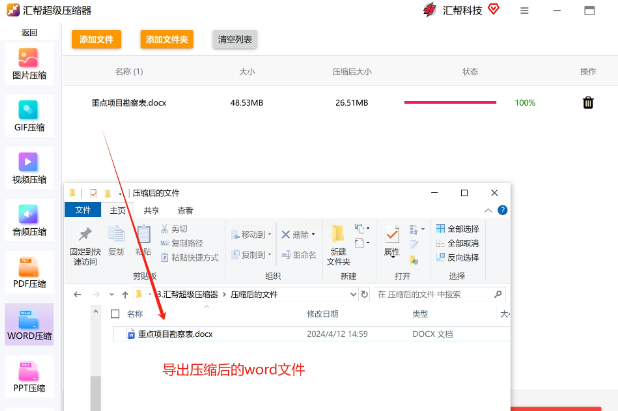Open the 图片压缩 image compression tool
The height and width of the screenshot is (411, 618).
[29, 64]
